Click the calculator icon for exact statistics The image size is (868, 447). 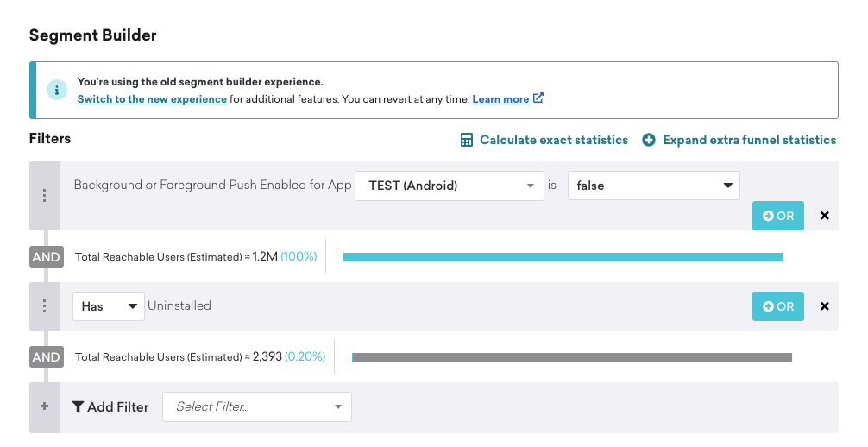click(x=467, y=140)
